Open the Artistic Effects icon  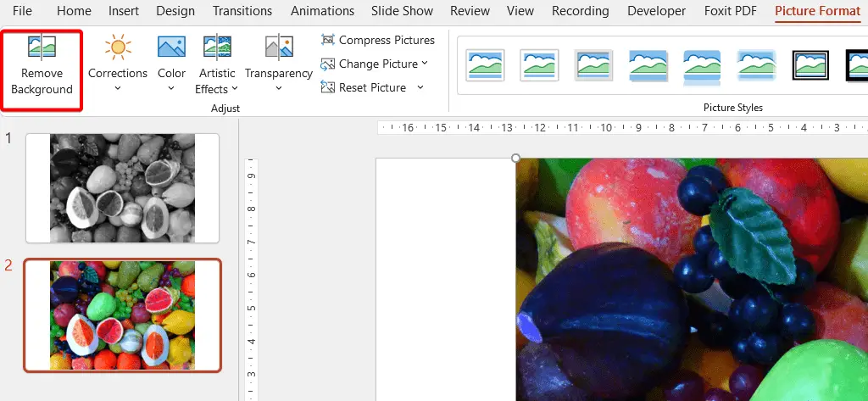pos(217,47)
